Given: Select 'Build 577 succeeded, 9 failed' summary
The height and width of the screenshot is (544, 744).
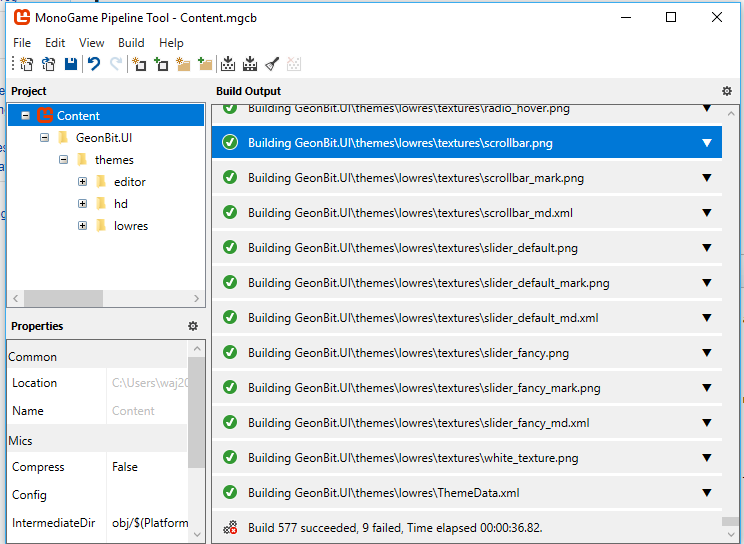Looking at the screenshot, I should tap(395, 528).
